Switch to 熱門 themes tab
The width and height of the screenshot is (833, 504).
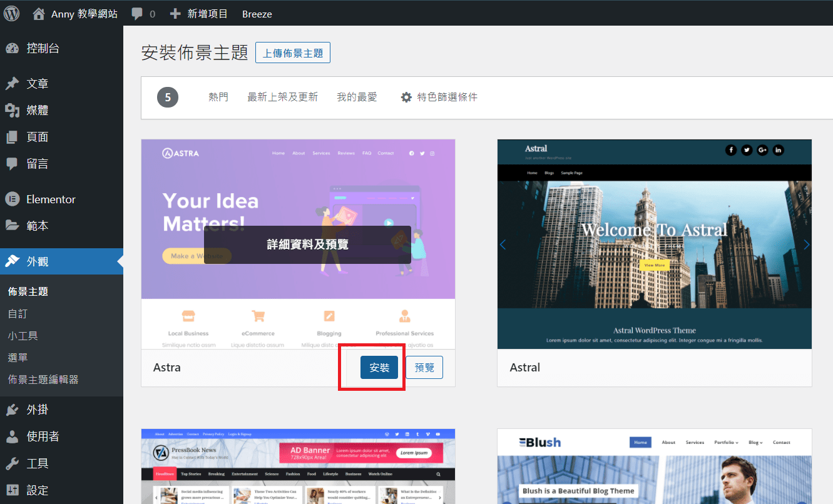(x=218, y=97)
